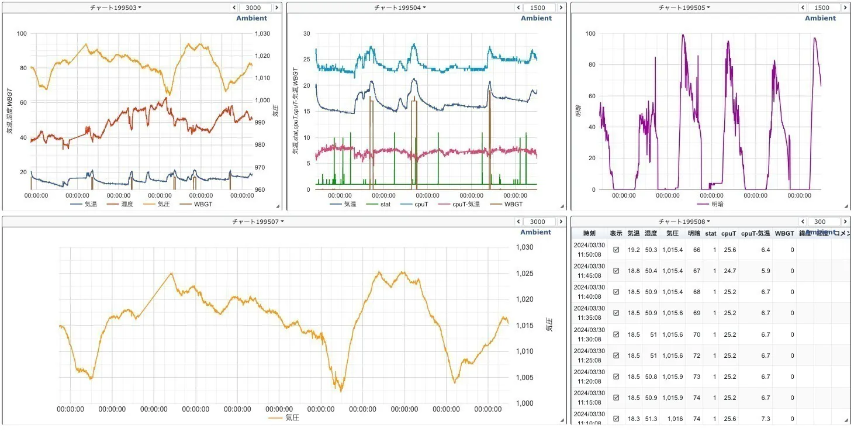Click next arrow on チャート199507 panel

click(x=562, y=222)
